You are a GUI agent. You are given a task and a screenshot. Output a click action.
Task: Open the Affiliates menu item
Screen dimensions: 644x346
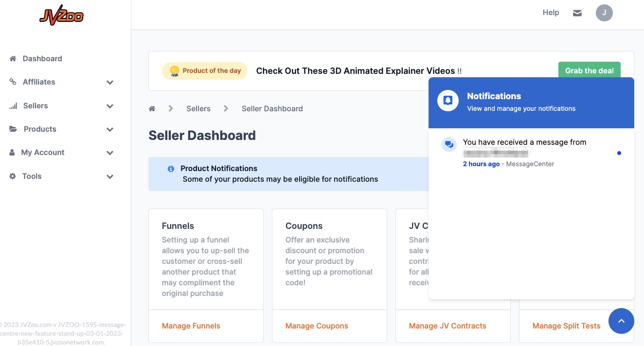[x=39, y=82]
